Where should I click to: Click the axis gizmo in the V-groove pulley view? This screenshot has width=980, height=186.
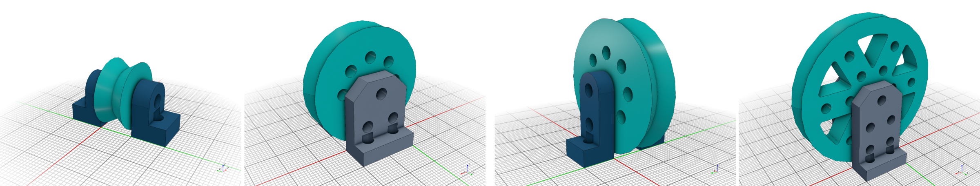click(223, 168)
